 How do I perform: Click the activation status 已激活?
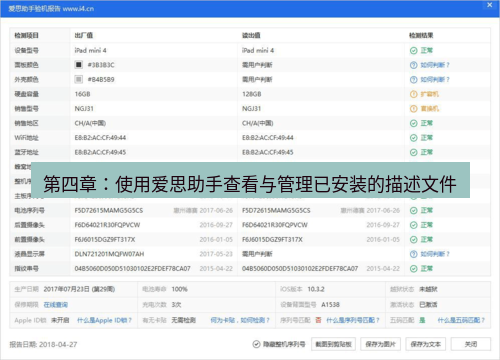(x=428, y=305)
